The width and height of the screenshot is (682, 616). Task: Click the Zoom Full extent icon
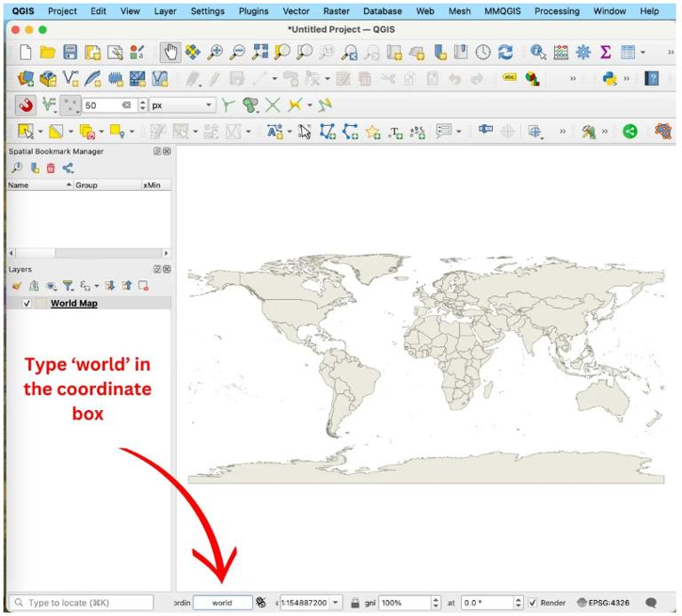(x=260, y=51)
